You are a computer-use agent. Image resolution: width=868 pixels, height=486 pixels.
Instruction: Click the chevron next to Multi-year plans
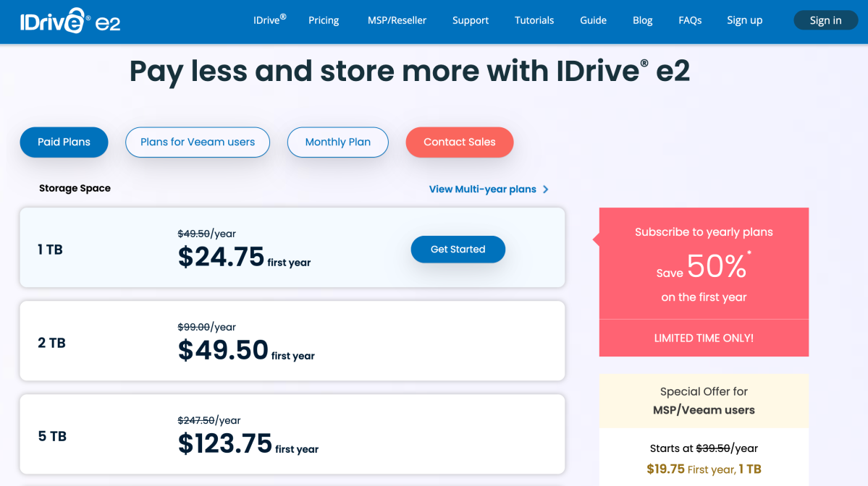546,189
